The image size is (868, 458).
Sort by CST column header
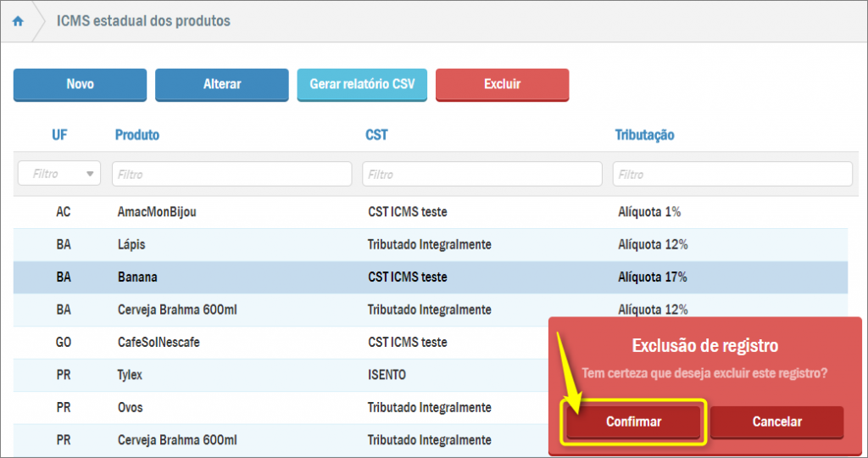coord(376,135)
